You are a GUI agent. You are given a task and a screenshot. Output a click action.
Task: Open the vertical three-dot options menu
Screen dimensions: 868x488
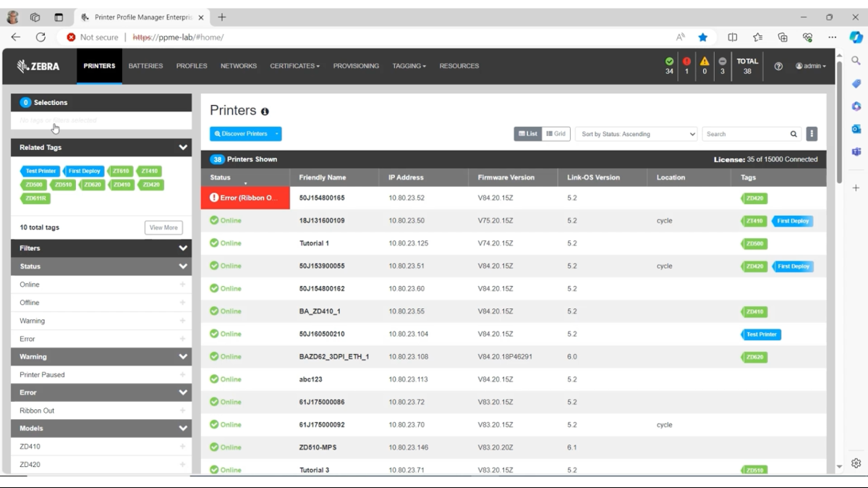[x=812, y=134]
